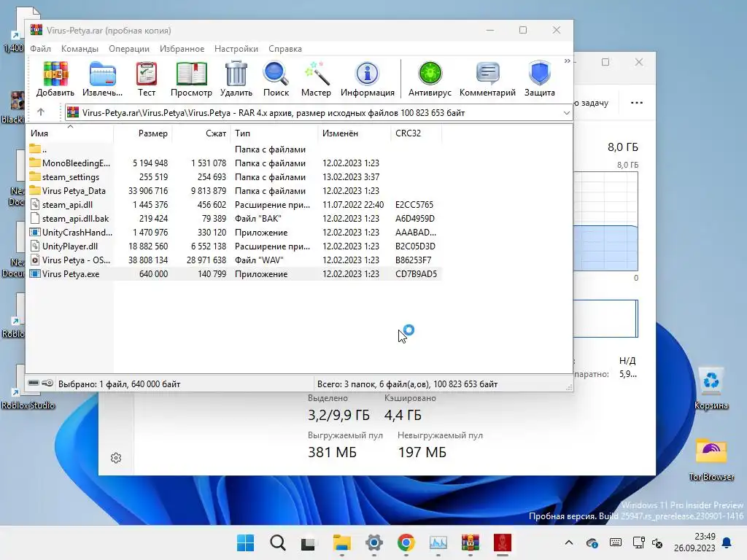Go up one folder with arrow button

tap(41, 112)
